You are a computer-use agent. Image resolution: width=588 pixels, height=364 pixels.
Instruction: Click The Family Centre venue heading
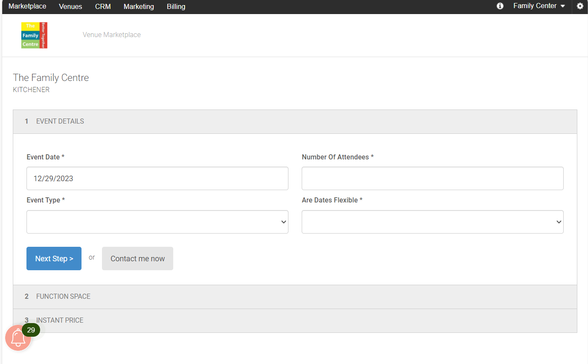(x=51, y=78)
